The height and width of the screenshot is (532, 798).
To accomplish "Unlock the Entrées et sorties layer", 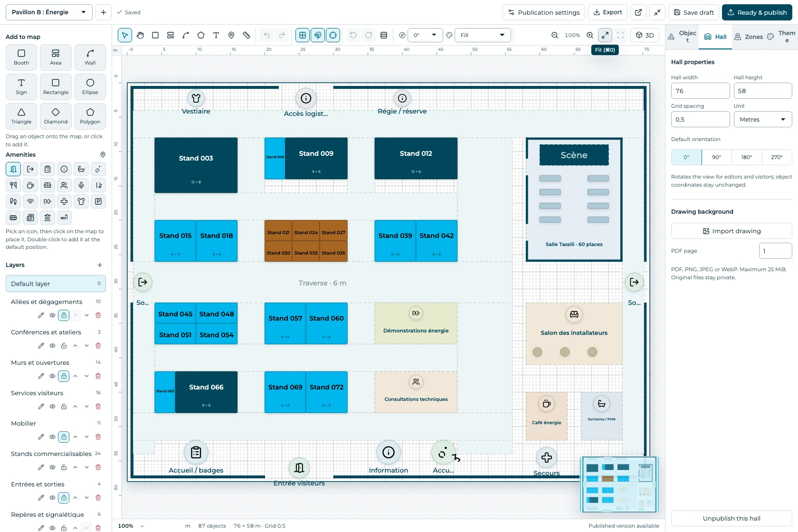I will (64, 498).
